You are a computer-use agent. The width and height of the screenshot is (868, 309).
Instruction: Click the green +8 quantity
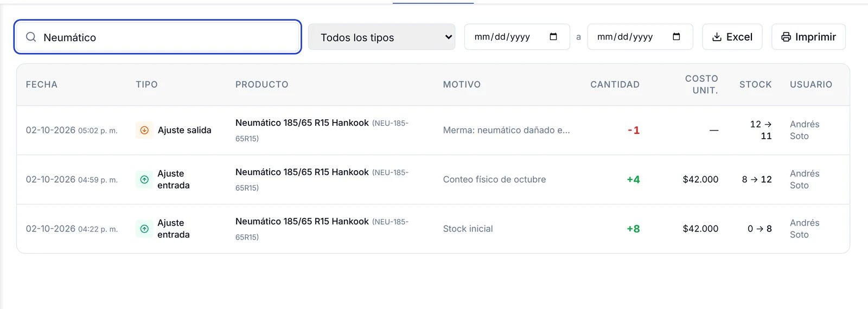(x=633, y=229)
